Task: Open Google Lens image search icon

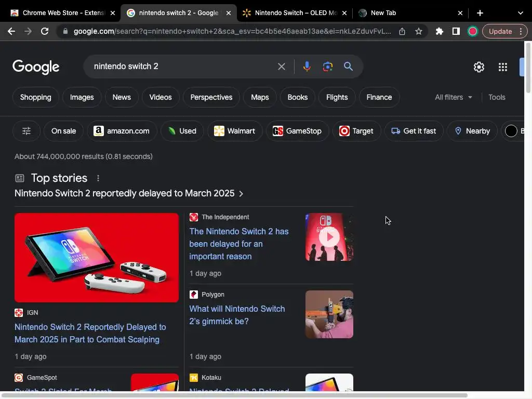Action: [327, 66]
